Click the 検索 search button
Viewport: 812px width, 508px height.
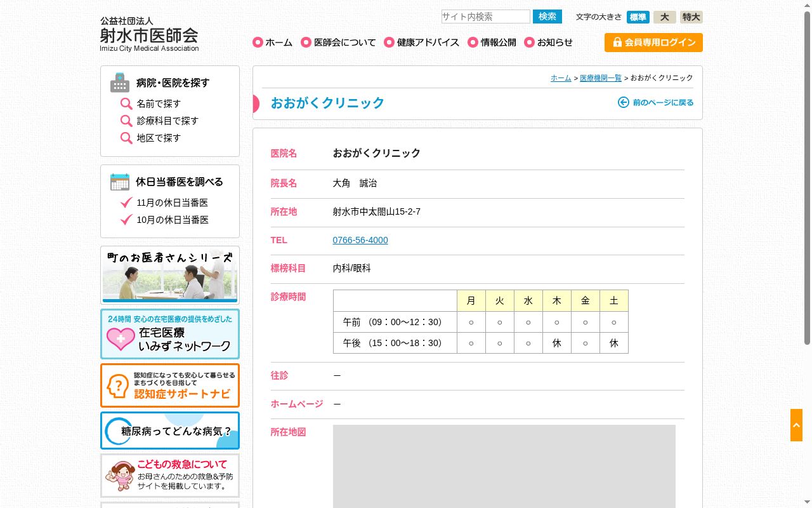point(547,17)
